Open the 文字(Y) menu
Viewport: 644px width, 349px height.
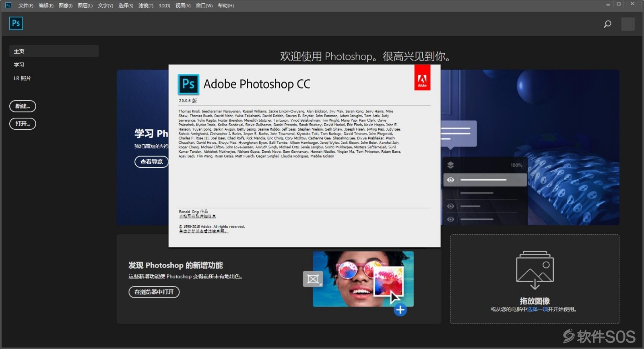105,6
